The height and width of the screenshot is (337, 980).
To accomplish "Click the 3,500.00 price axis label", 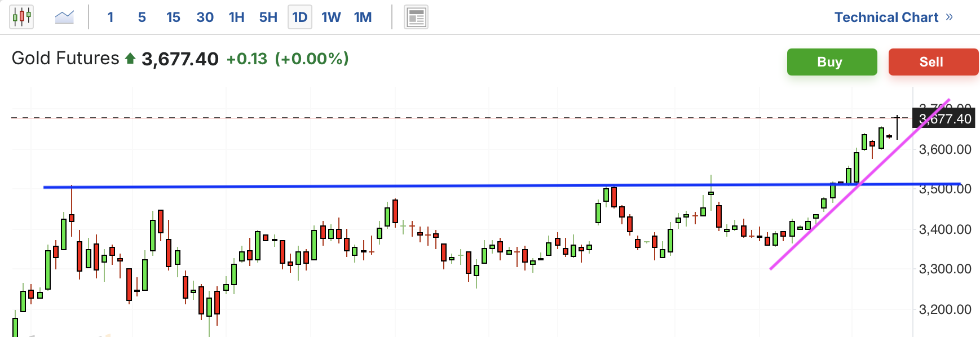I will click(945, 189).
